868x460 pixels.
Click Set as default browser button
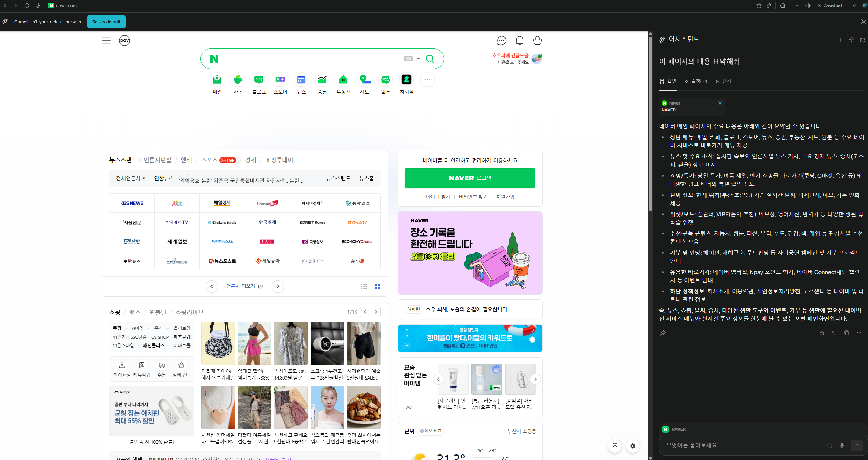(x=106, y=22)
